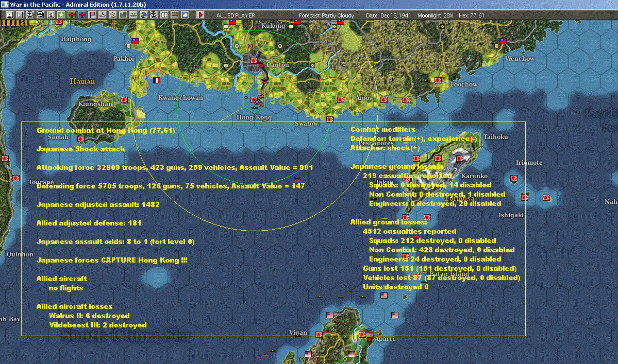Click 'Japanese forces CAPTURE Hong Kong !!!' line

[112, 259]
